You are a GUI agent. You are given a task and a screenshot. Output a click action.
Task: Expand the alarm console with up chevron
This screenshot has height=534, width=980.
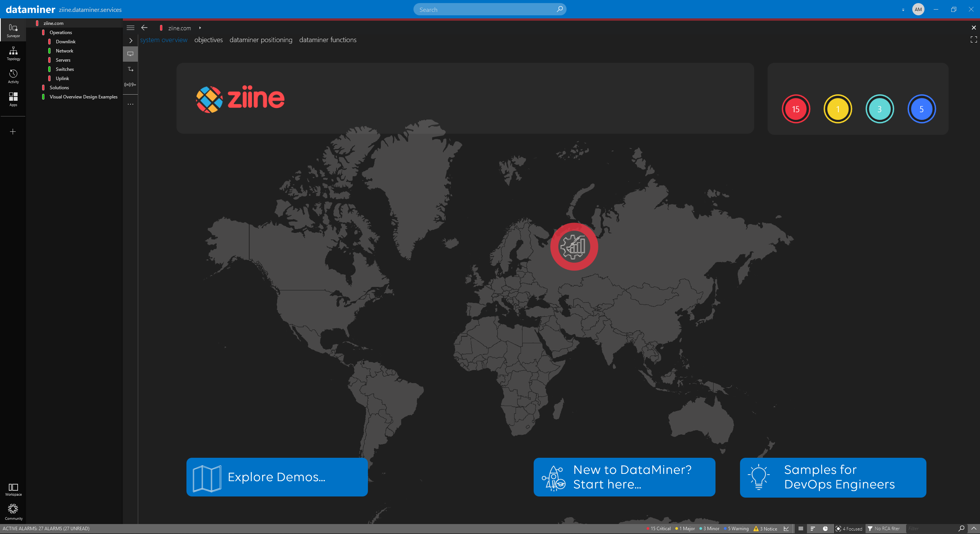[x=974, y=529]
